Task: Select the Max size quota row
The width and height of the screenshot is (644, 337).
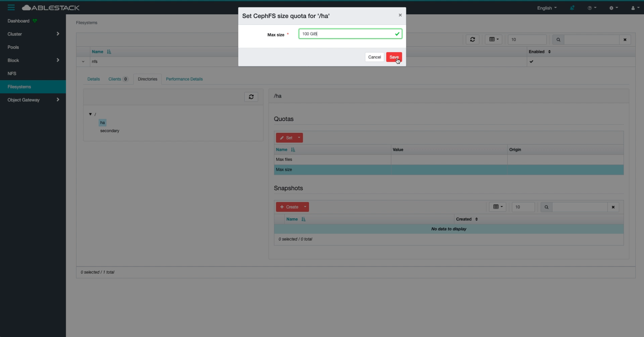Action: tap(449, 170)
